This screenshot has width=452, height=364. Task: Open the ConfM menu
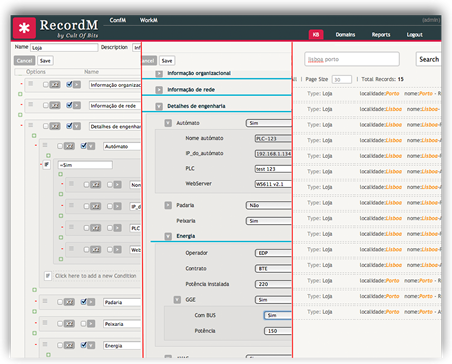[x=118, y=20]
